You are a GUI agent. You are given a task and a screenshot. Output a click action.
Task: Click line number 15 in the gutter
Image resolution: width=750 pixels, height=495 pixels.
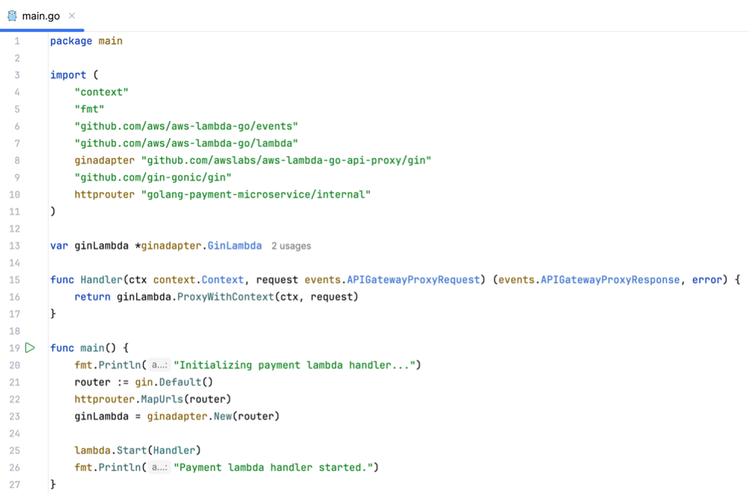14,280
